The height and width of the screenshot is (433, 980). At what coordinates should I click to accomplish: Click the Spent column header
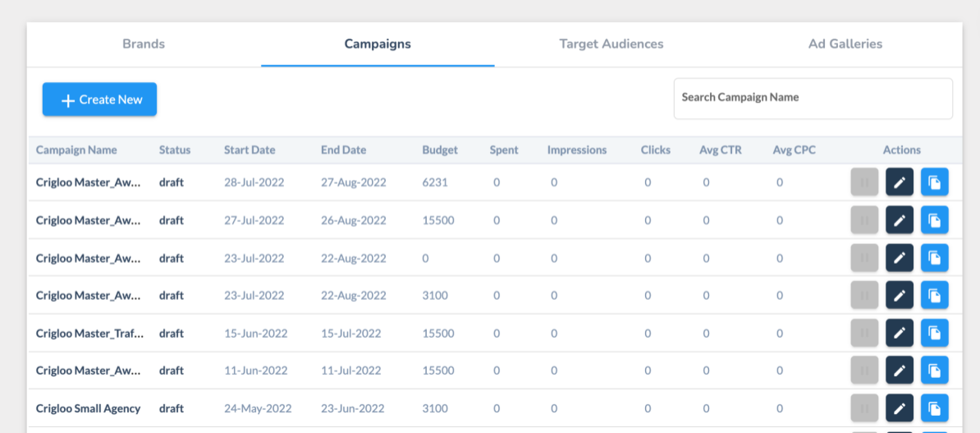[x=504, y=150]
